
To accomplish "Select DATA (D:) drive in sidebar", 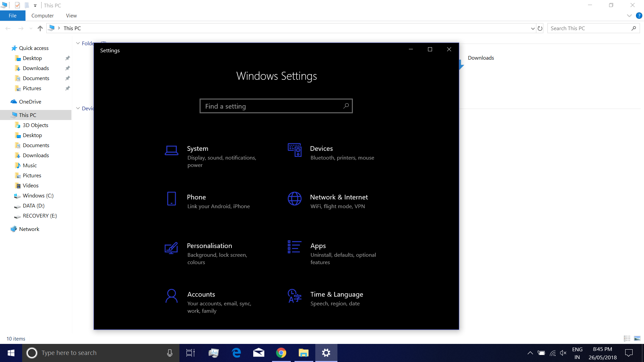I will (33, 205).
